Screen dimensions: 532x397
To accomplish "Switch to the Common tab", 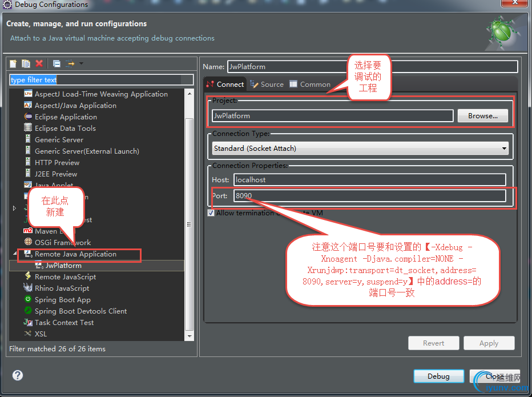I will 310,84.
